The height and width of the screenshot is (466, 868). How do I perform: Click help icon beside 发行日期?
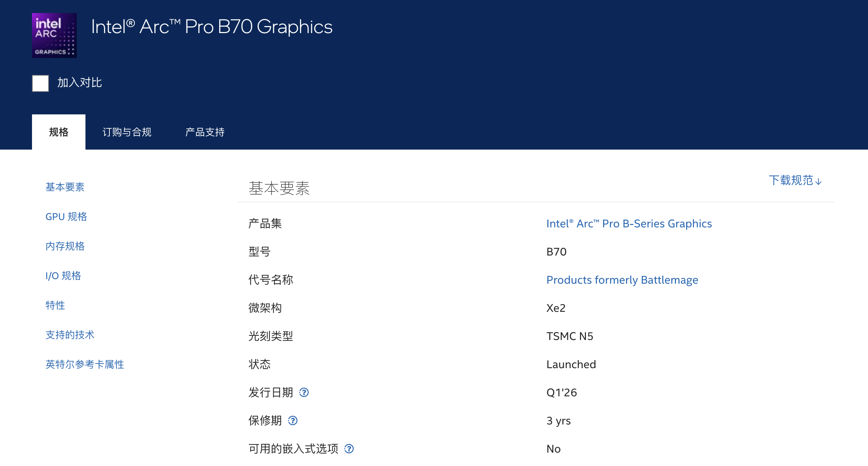click(304, 392)
